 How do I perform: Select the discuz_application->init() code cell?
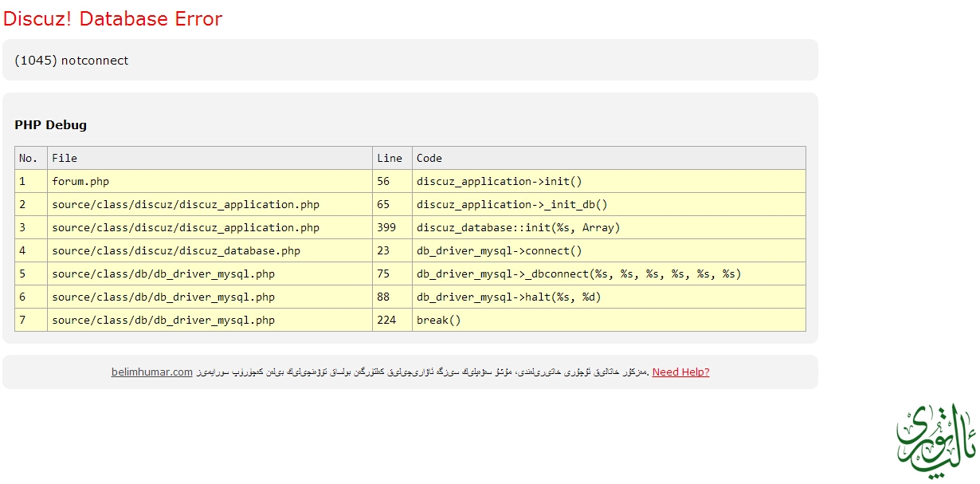[x=609, y=181]
